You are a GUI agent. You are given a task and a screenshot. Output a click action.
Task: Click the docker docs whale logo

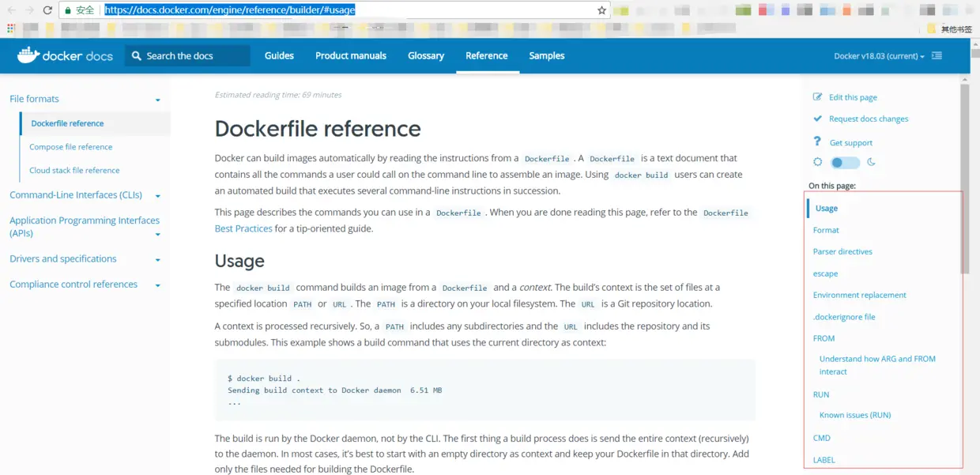point(28,55)
